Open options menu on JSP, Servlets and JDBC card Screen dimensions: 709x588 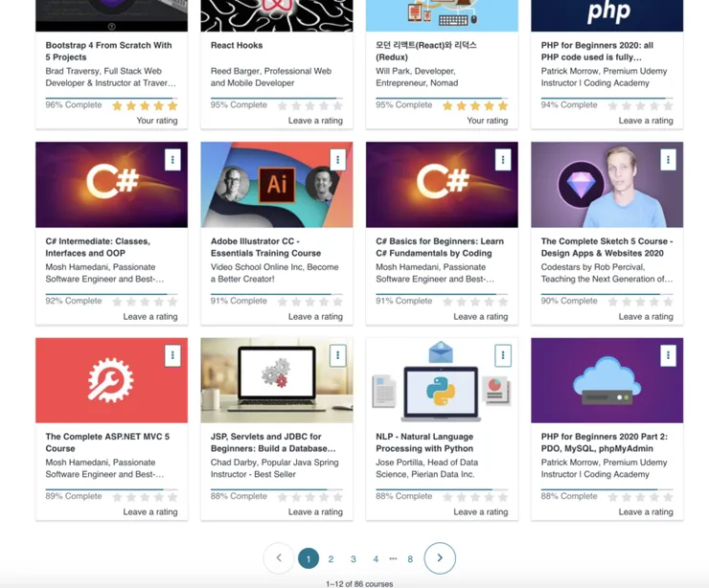point(338,355)
